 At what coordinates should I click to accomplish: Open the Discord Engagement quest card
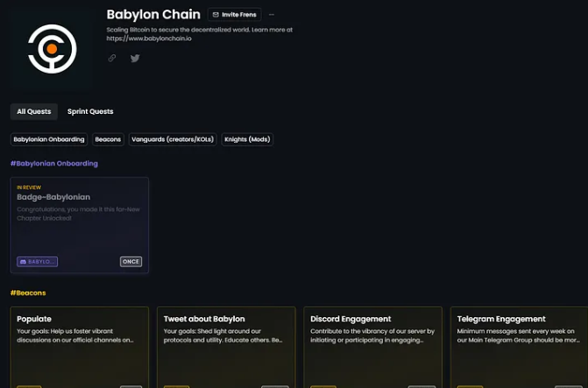tap(372, 347)
